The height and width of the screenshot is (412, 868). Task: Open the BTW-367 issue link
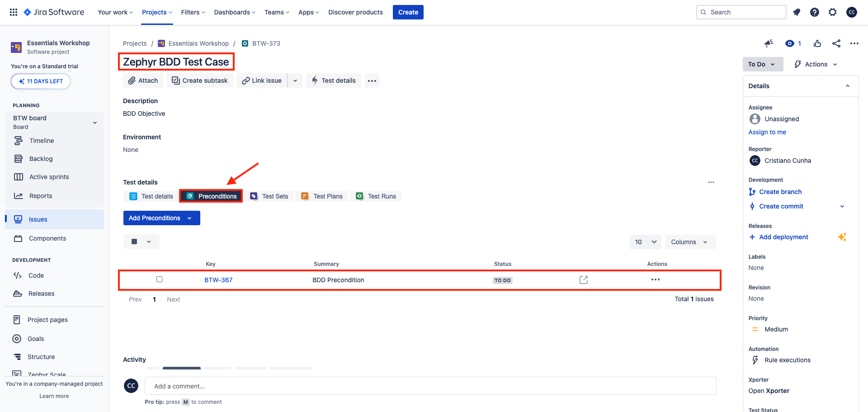pyautogui.click(x=218, y=280)
